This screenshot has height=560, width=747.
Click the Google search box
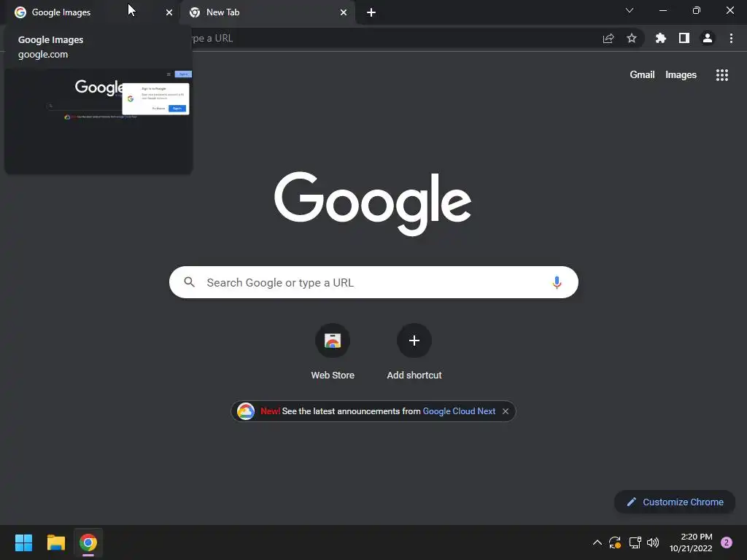(373, 282)
